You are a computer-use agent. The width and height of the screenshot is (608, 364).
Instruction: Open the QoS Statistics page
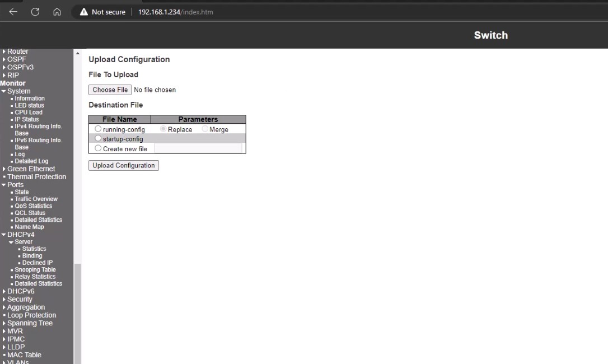pos(34,206)
